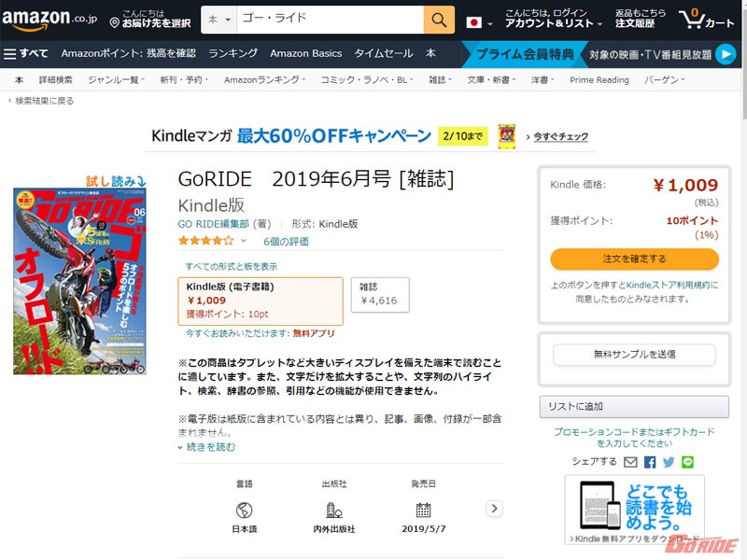The image size is (747, 560).
Task: Click the publisher building icon
Action: pos(334,510)
